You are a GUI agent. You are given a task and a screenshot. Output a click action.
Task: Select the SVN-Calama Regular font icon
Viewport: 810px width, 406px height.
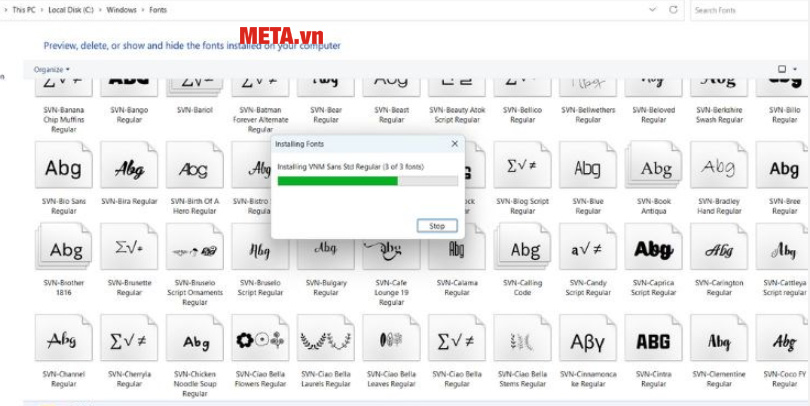click(x=457, y=254)
